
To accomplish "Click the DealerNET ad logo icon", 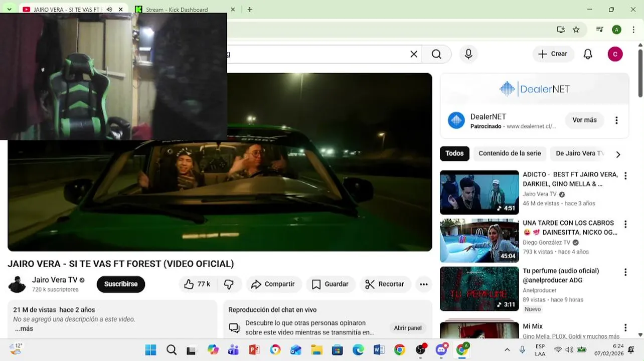I will click(456, 120).
